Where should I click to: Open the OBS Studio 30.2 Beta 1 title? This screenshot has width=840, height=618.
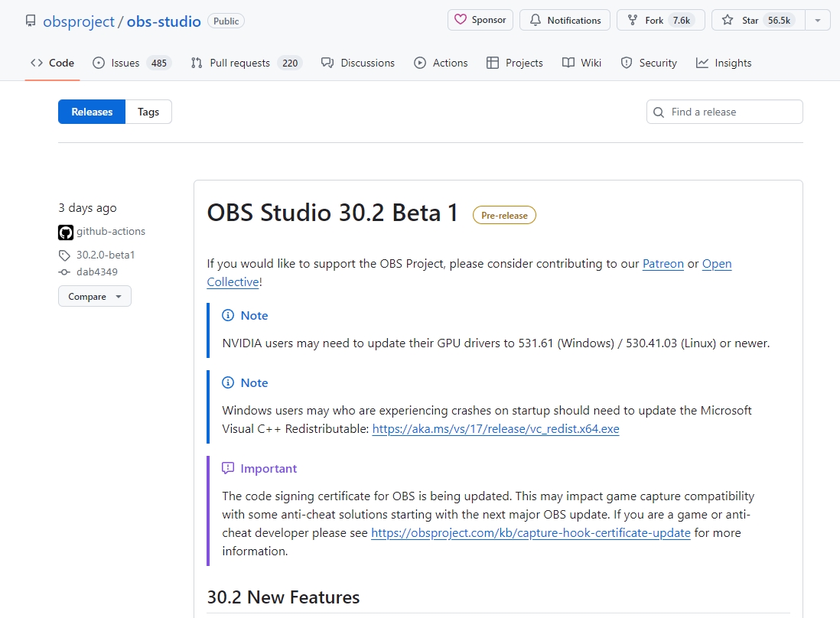point(333,213)
